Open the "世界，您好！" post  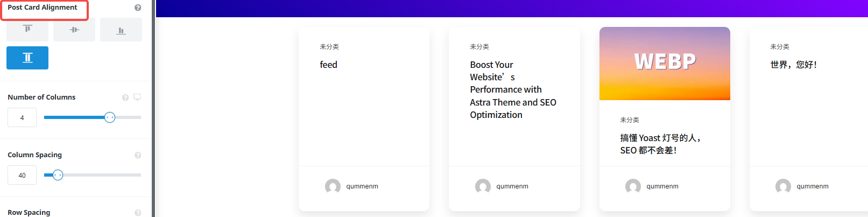pos(794,65)
